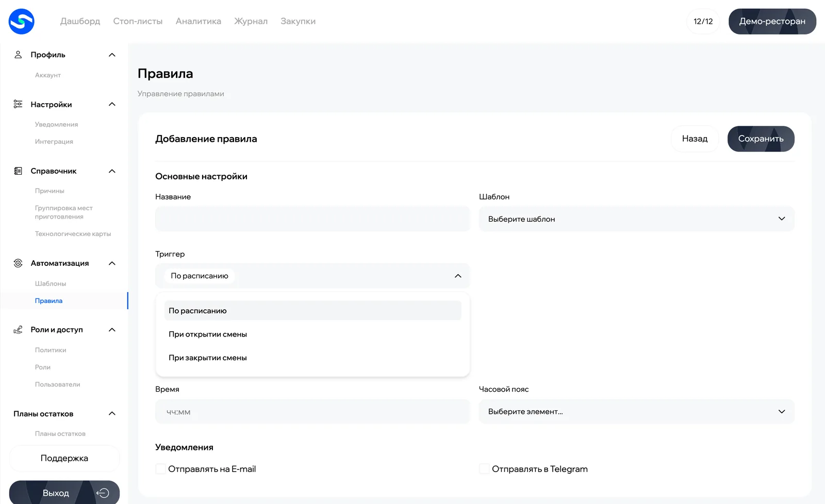Enable the Отправлять на E-mail checkbox
The width and height of the screenshot is (825, 504).
point(161,469)
